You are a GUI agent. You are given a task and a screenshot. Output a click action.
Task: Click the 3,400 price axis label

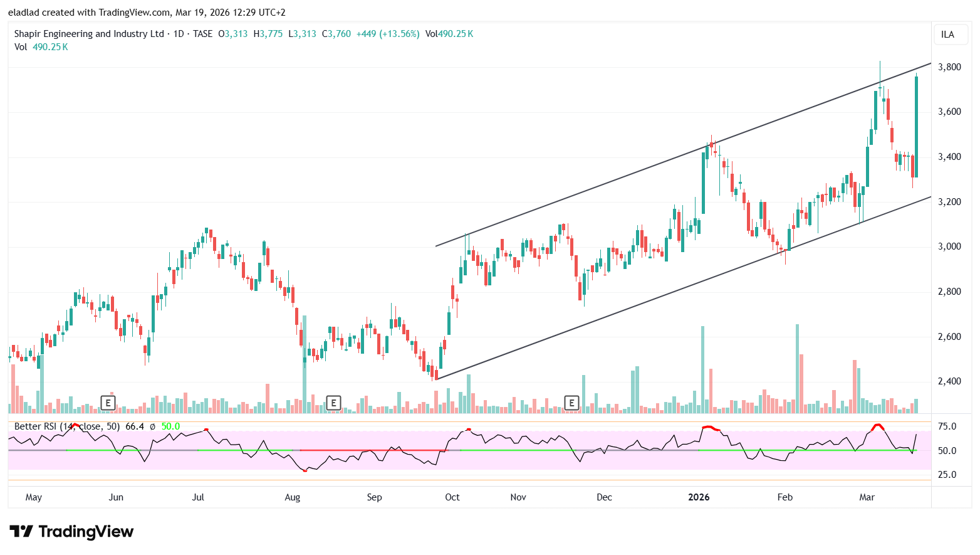(949, 157)
